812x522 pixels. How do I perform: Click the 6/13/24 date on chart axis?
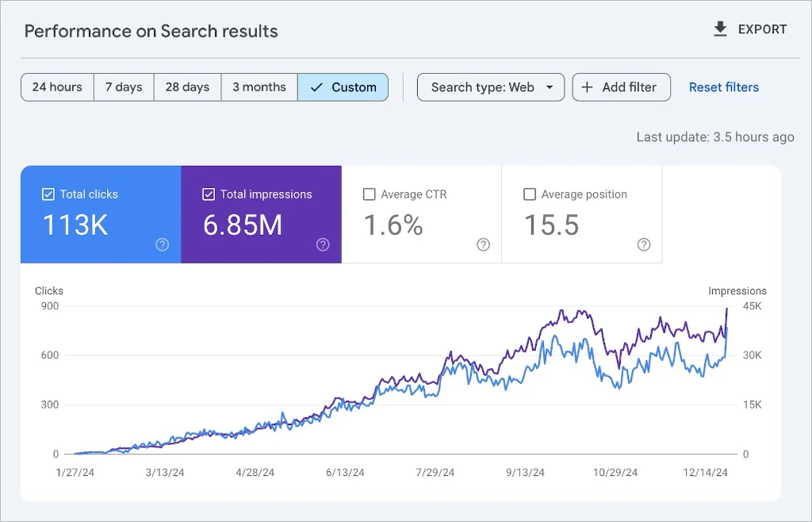coord(345,472)
